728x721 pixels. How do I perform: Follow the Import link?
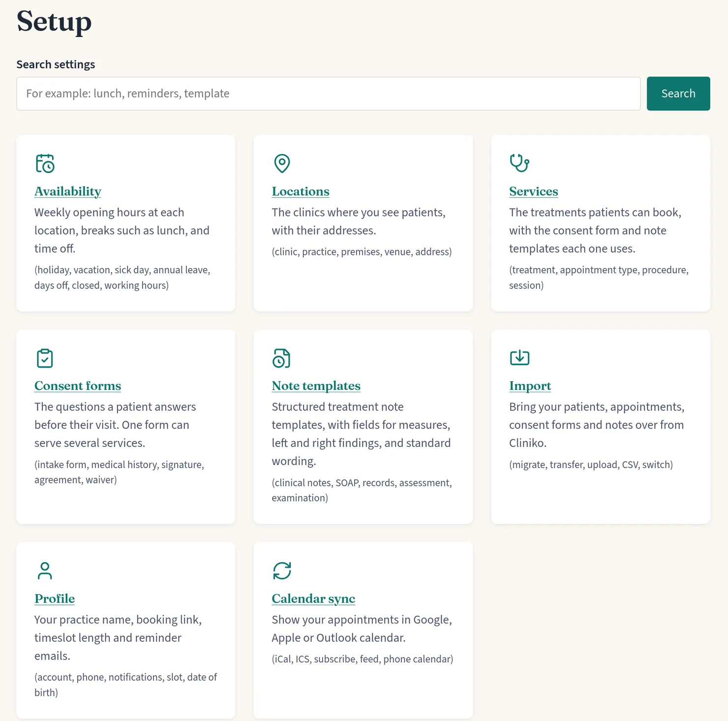pos(530,386)
